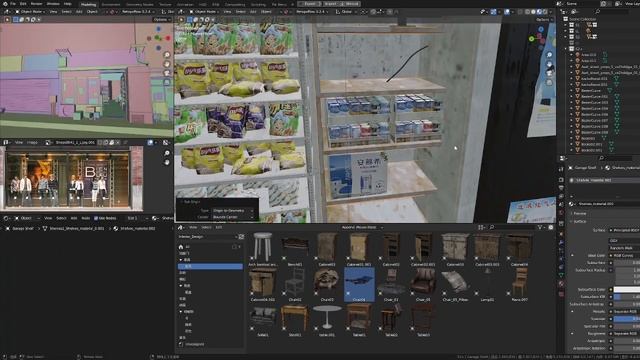Click the camera view icon in main viewport

[x=549, y=73]
